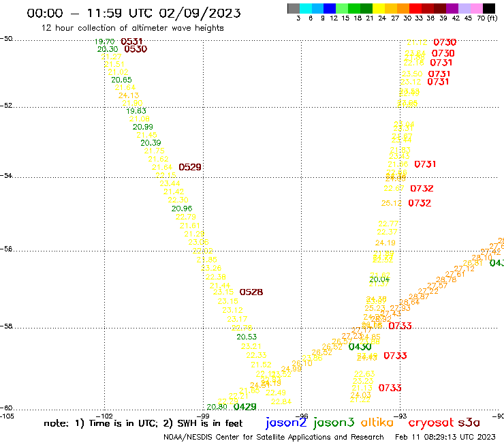Click the s3a satellite legend label
The height and width of the screenshot is (443, 504).
(x=469, y=423)
